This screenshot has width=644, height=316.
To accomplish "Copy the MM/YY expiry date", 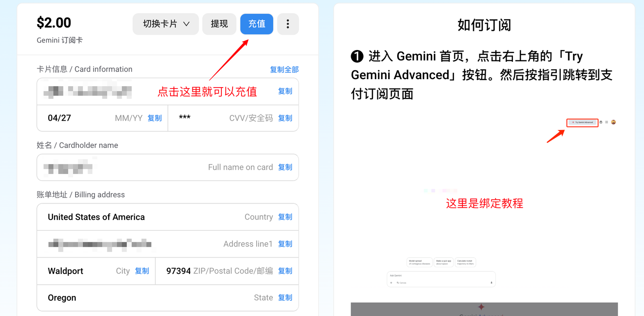I will pos(155,118).
